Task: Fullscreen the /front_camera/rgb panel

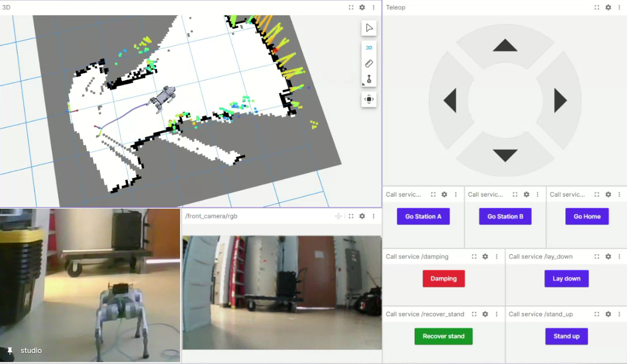Action: click(x=351, y=216)
